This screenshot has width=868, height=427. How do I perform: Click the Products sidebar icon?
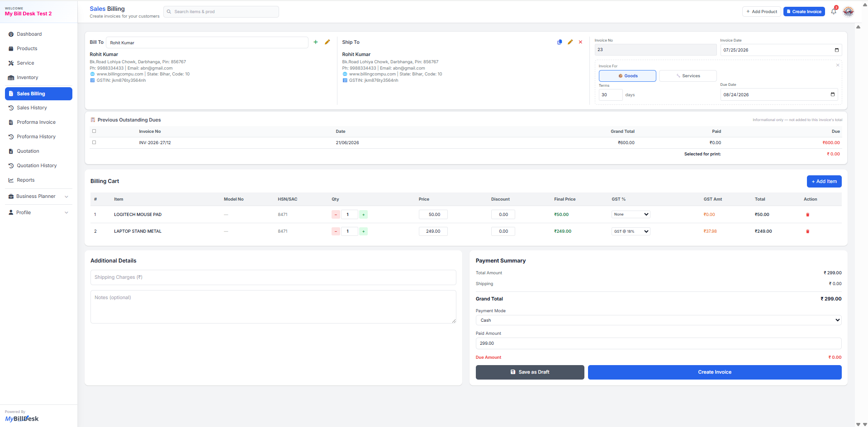pyautogui.click(x=11, y=49)
